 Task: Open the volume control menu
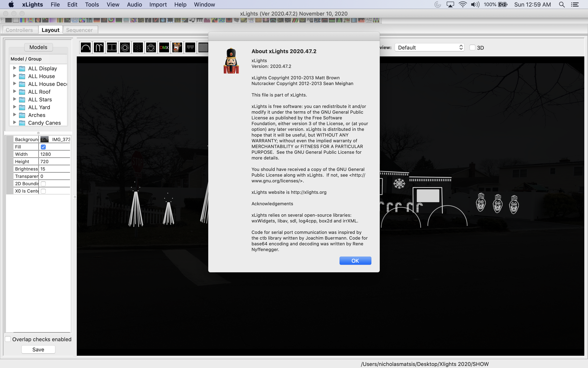tap(475, 4)
